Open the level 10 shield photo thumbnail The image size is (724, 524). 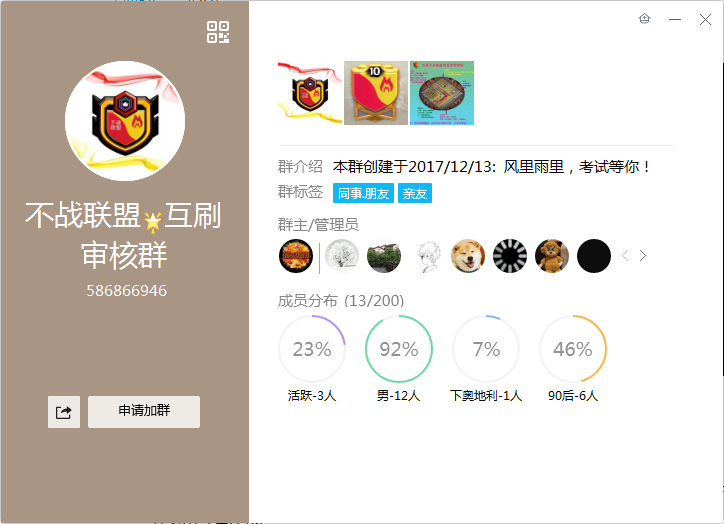pos(376,93)
